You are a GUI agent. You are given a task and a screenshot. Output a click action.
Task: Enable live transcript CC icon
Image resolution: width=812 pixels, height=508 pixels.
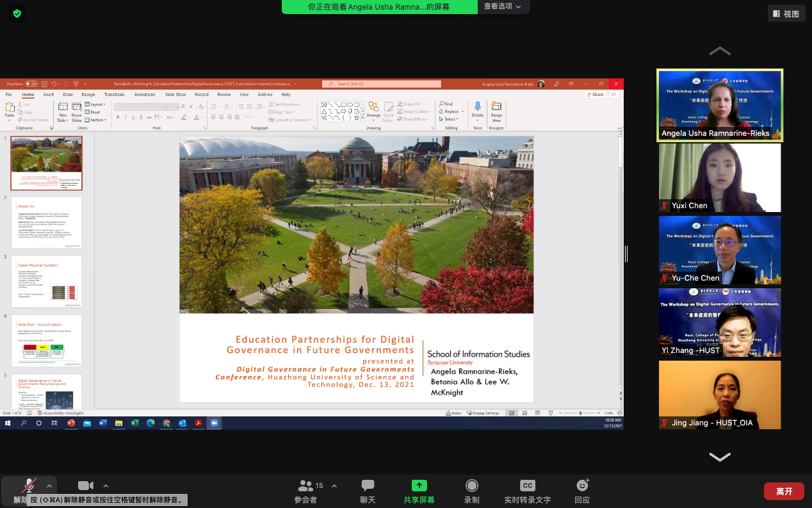(x=527, y=486)
